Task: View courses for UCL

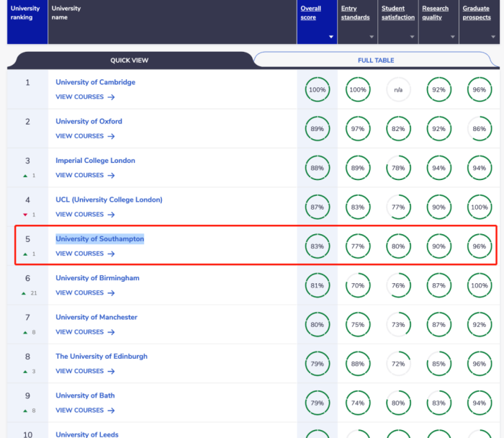Action: pos(85,215)
